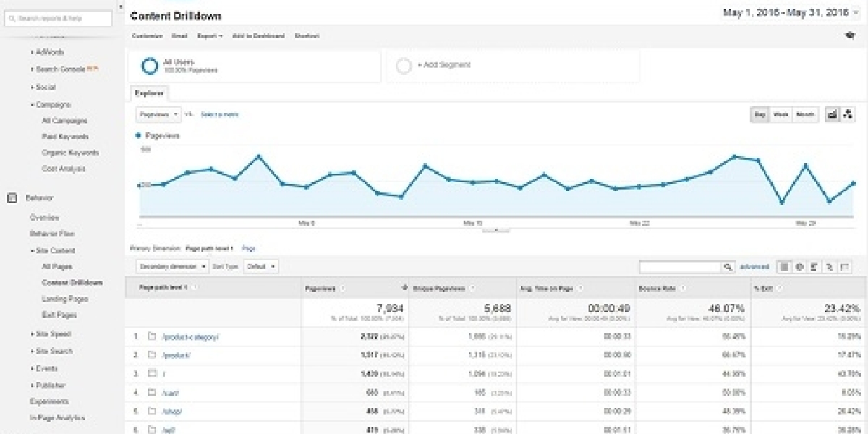Open the Explorer tab
This screenshot has width=868, height=434.
(x=149, y=93)
